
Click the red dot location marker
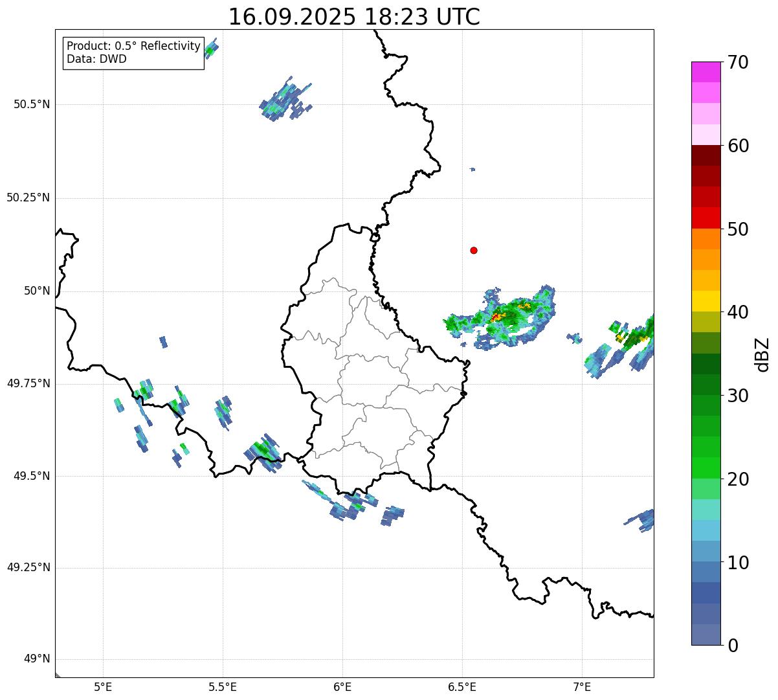coord(474,250)
